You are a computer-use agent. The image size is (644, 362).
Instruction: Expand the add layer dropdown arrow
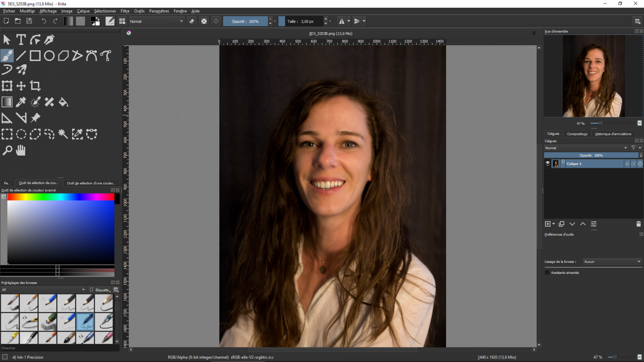click(554, 224)
